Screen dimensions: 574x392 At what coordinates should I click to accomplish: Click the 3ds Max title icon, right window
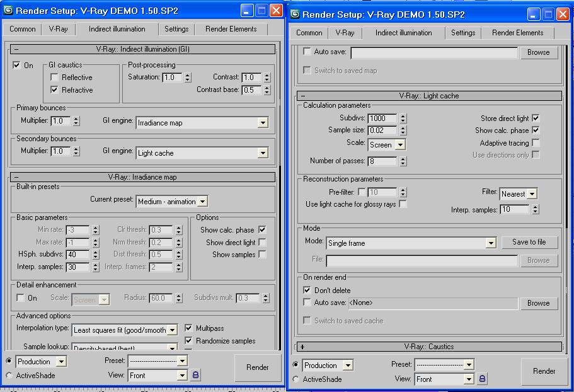(295, 14)
